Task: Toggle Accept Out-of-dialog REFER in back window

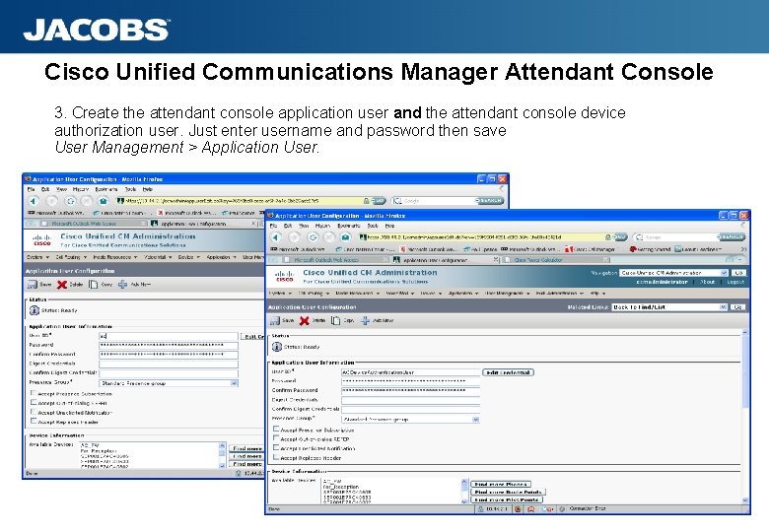Action: [34, 402]
